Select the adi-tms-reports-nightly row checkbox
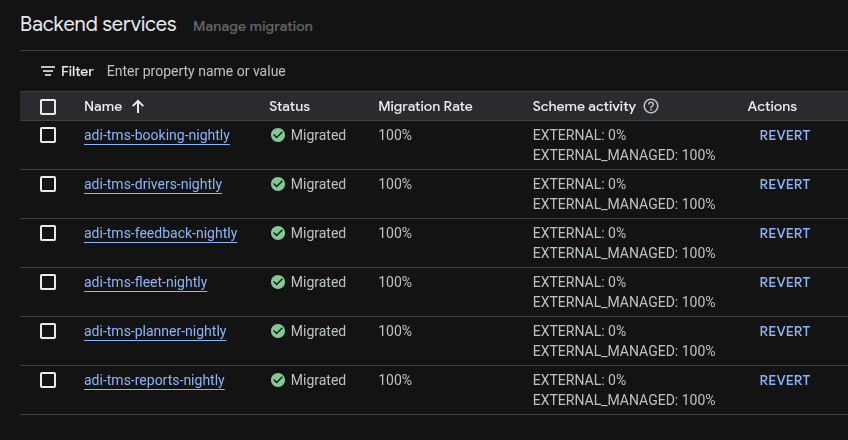This screenshot has height=440, width=848. (x=48, y=380)
